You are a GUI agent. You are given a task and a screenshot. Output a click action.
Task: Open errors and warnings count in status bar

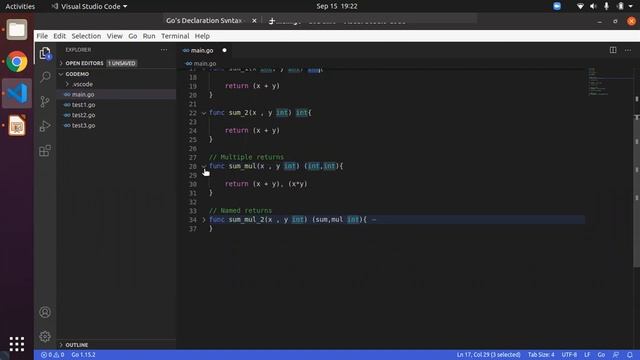52,355
